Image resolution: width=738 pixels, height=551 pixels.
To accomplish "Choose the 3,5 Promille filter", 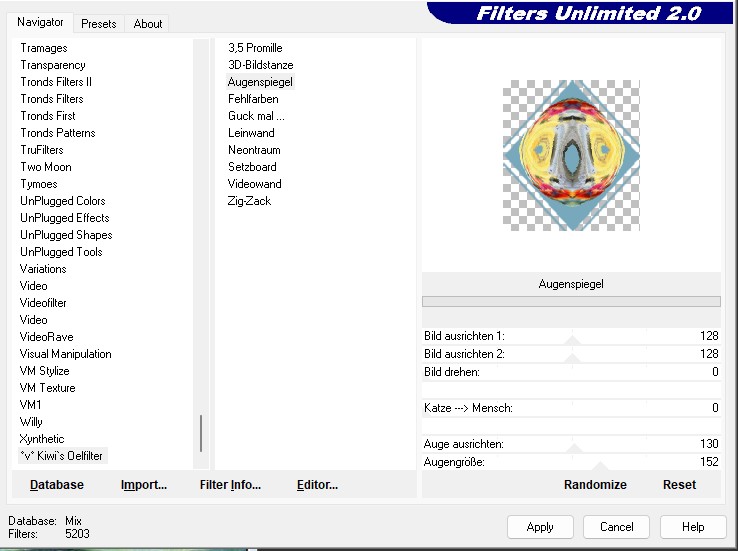I will pos(255,48).
